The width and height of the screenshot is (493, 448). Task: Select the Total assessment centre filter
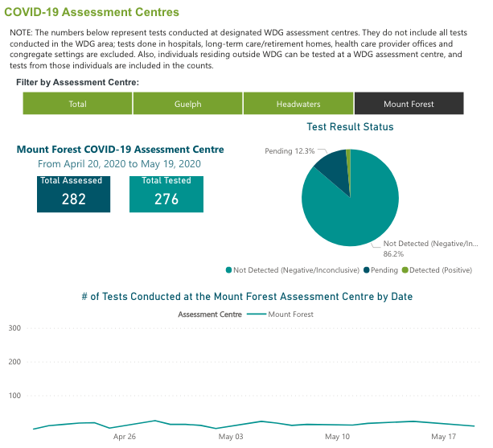(77, 104)
